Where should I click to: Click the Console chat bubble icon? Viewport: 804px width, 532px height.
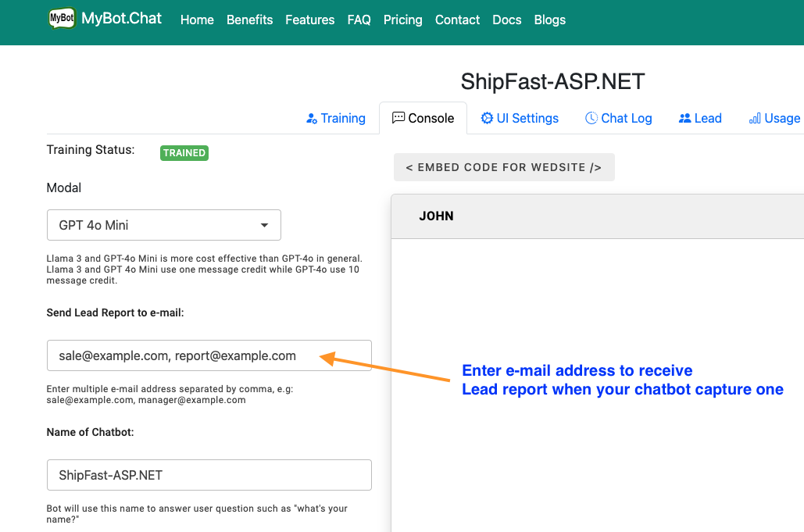click(x=398, y=118)
